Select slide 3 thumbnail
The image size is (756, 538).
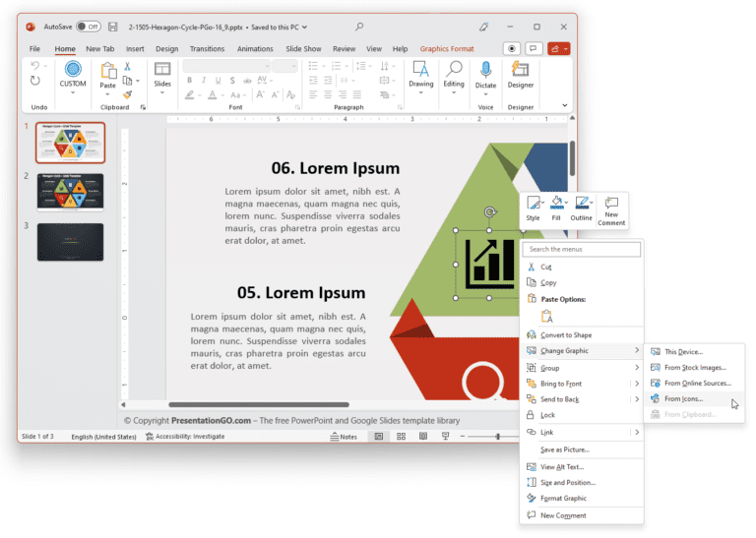click(71, 242)
